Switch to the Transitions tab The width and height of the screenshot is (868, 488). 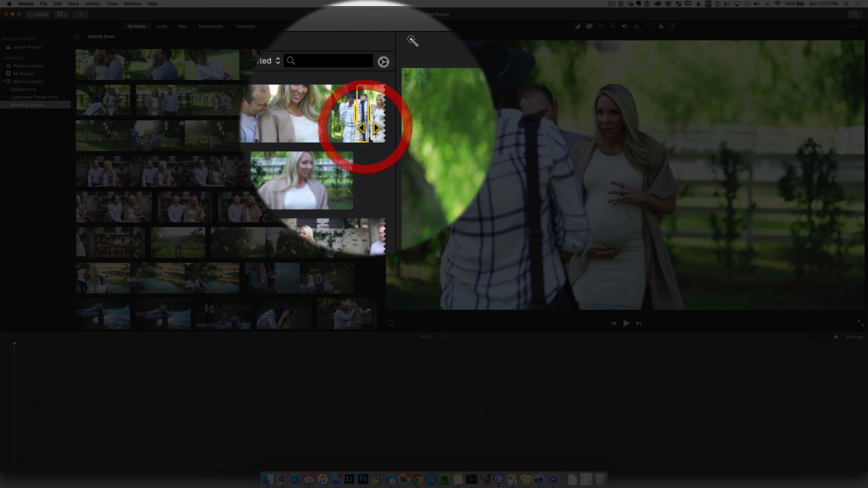click(245, 26)
